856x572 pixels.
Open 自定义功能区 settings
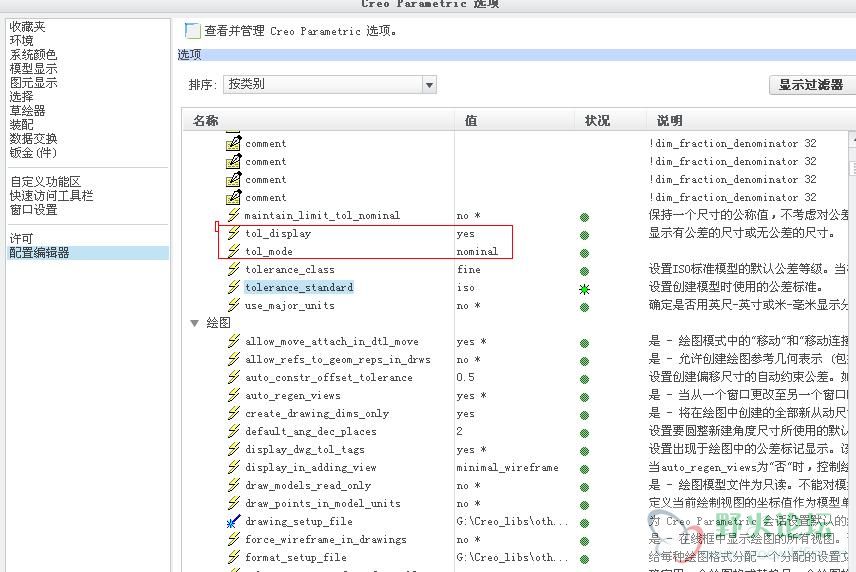pyautogui.click(x=45, y=182)
